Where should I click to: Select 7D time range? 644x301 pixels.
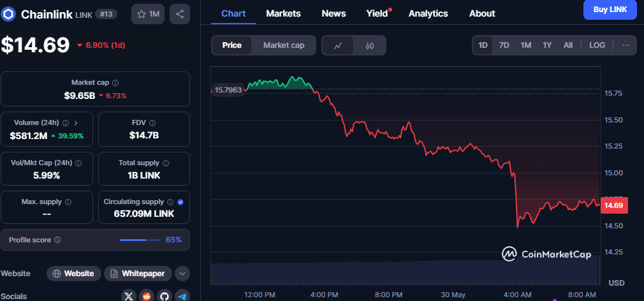click(504, 45)
